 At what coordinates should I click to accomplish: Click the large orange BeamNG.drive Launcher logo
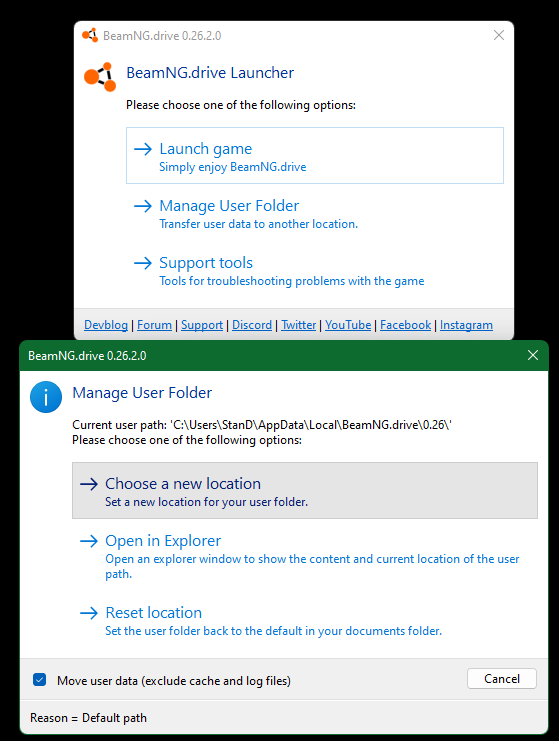[x=100, y=78]
